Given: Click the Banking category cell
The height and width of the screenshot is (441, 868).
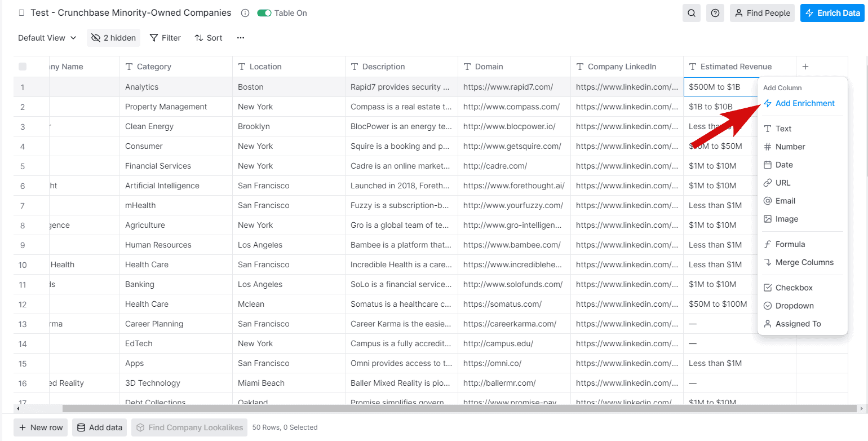Looking at the screenshot, I should [x=176, y=284].
